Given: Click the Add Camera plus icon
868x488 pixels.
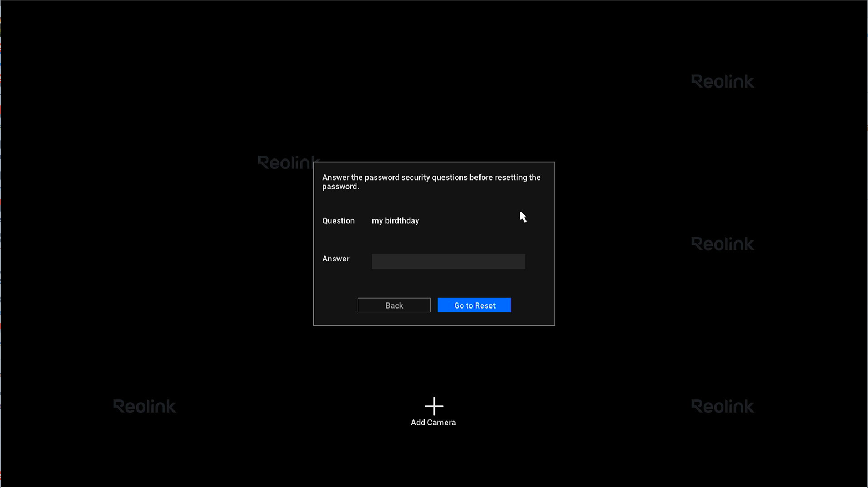Looking at the screenshot, I should [434, 406].
